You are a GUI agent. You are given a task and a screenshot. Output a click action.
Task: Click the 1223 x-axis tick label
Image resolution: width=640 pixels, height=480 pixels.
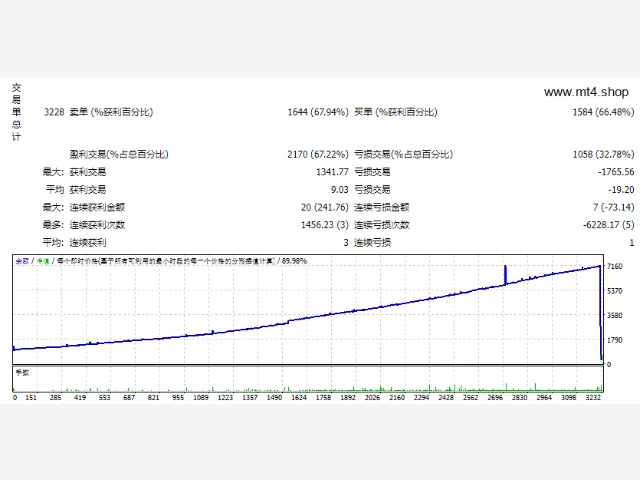(x=225, y=397)
